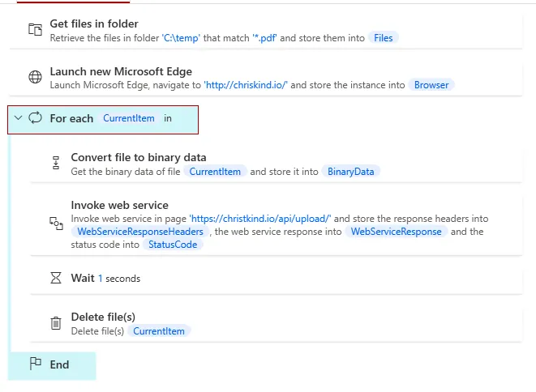Click the Get files in folder icon

tap(35, 30)
